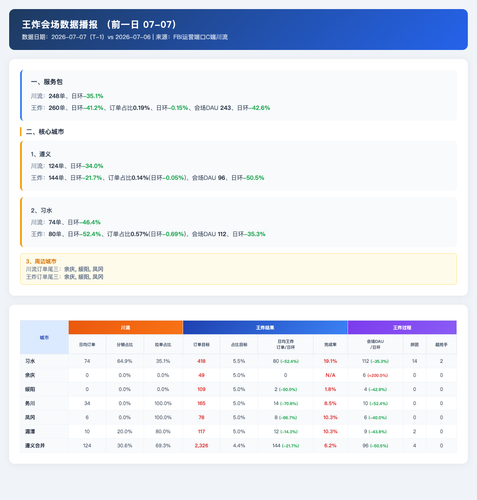The image size is (477, 500).
Task: Click the blue 王炸结果 column group header
Action: (265, 328)
